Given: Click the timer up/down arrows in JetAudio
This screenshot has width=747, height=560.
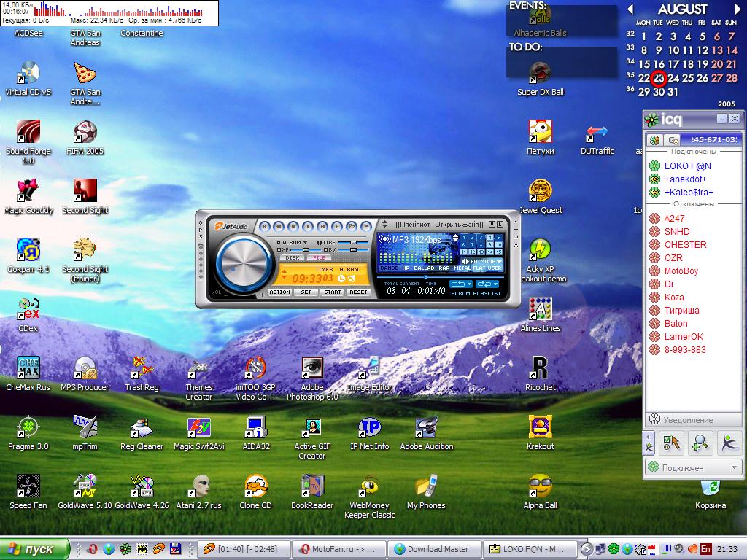Looking at the screenshot, I should click(284, 275).
